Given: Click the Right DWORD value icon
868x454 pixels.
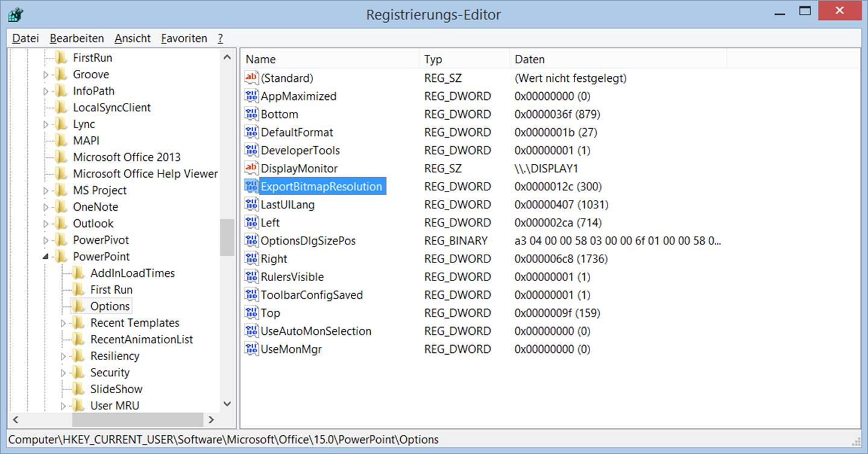Looking at the screenshot, I should coord(251,258).
